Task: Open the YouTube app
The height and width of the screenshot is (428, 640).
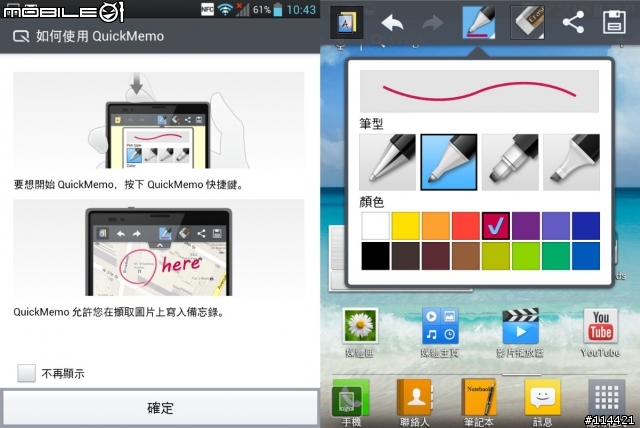Action: tap(600, 333)
